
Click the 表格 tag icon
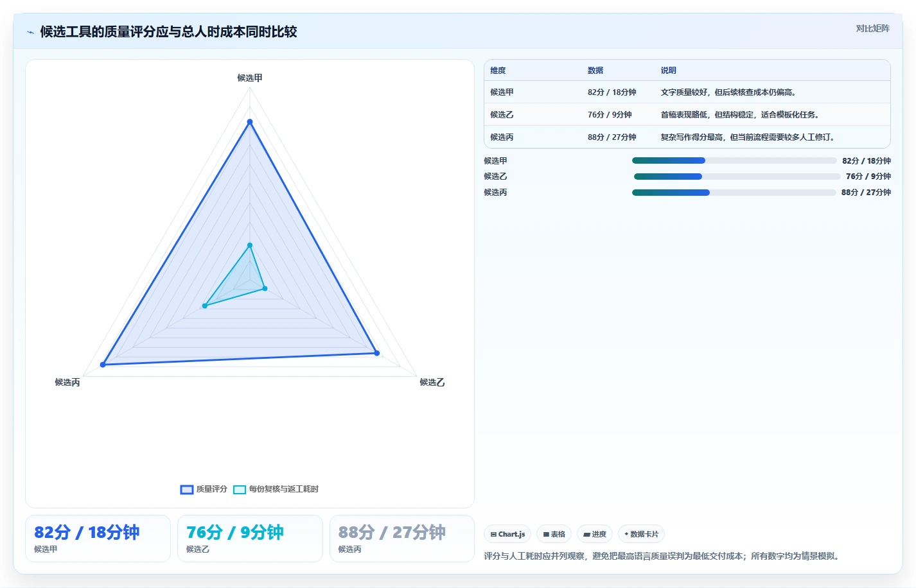pos(546,534)
